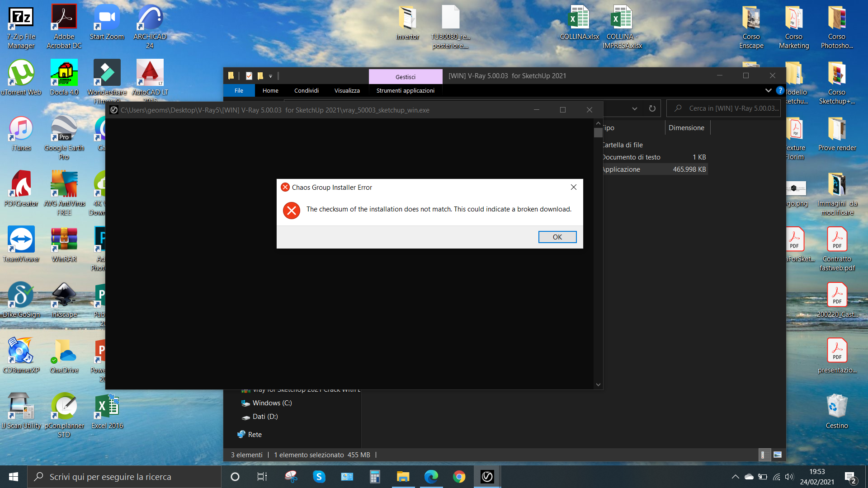Screen dimensions: 868x488
Task: Select the Google Earth Pro desktop icon
Action: [x=64, y=138]
